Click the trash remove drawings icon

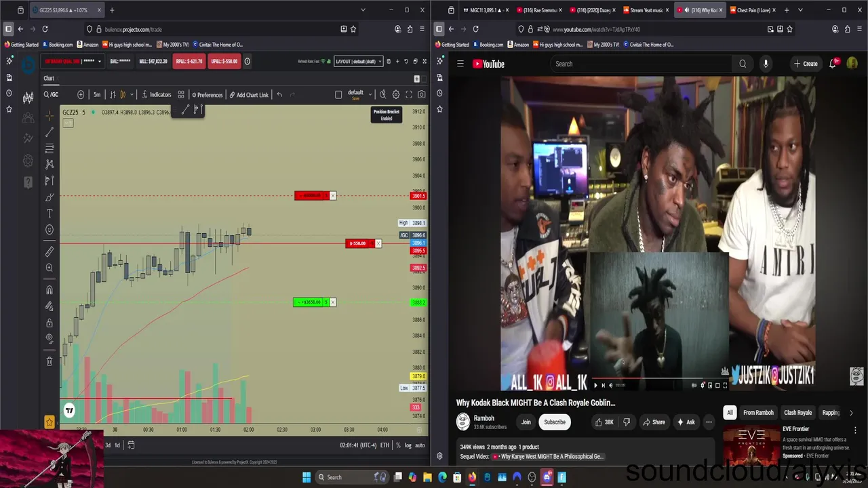coord(50,361)
